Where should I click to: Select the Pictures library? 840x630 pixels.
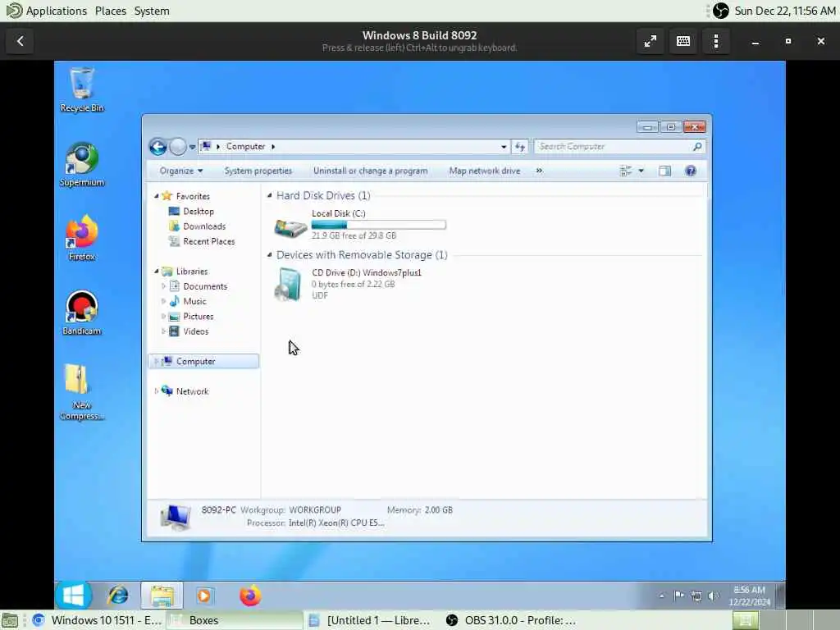(x=198, y=316)
